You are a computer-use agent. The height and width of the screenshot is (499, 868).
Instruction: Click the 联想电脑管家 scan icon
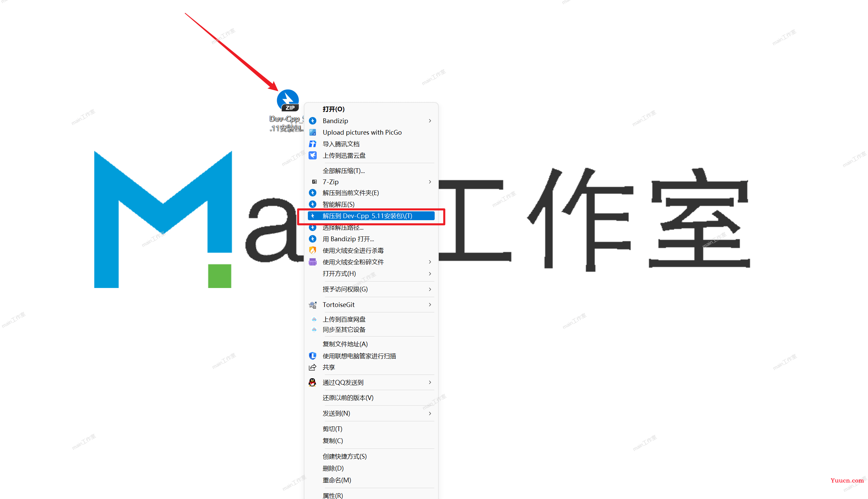point(312,356)
